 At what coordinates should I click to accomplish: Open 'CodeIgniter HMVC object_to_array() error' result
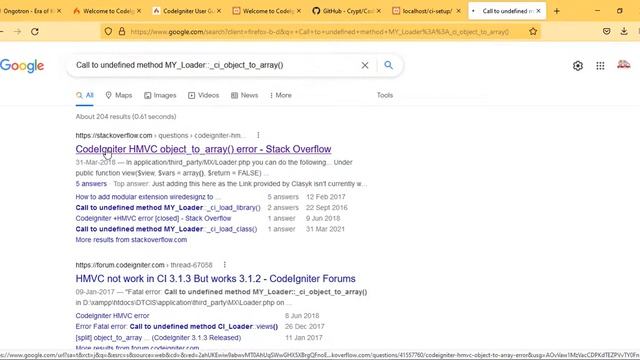tap(203, 149)
